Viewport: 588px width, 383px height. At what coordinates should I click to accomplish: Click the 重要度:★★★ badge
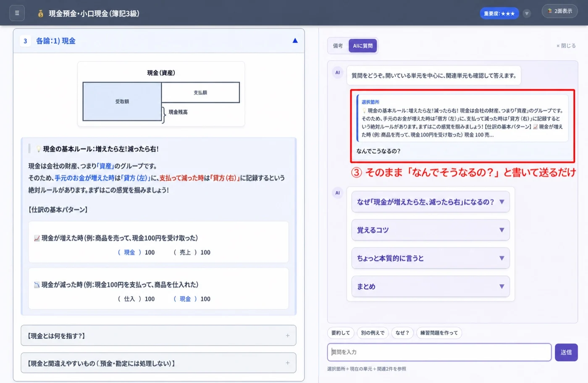(x=499, y=13)
